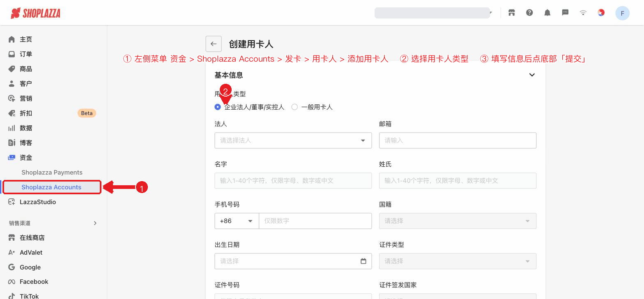
Task: Click the 创建用卡人 page heading
Action: click(x=251, y=44)
